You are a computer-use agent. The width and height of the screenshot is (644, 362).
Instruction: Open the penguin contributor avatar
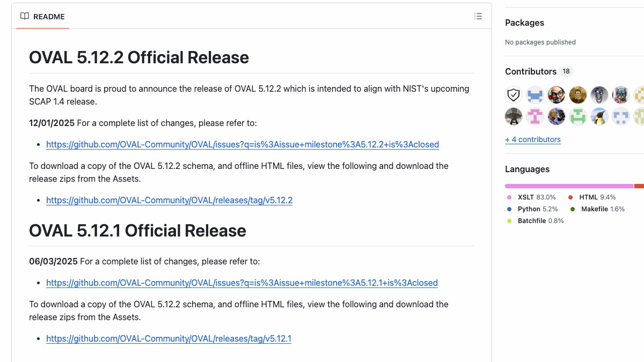click(x=599, y=116)
